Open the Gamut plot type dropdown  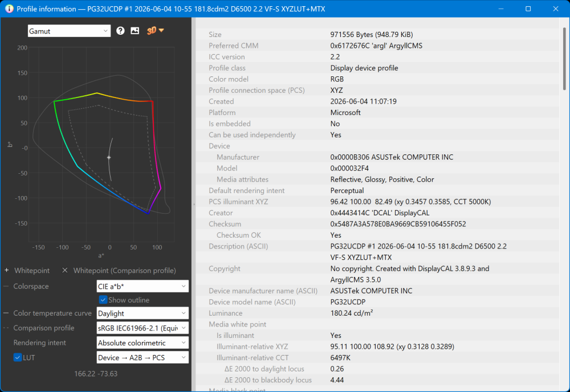click(x=69, y=31)
